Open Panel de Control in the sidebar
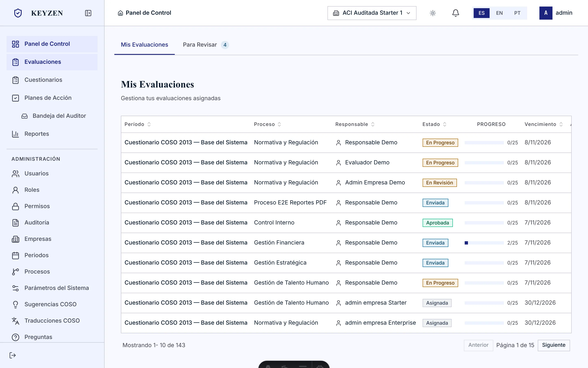Viewport: 588px width, 368px height. coord(52,44)
